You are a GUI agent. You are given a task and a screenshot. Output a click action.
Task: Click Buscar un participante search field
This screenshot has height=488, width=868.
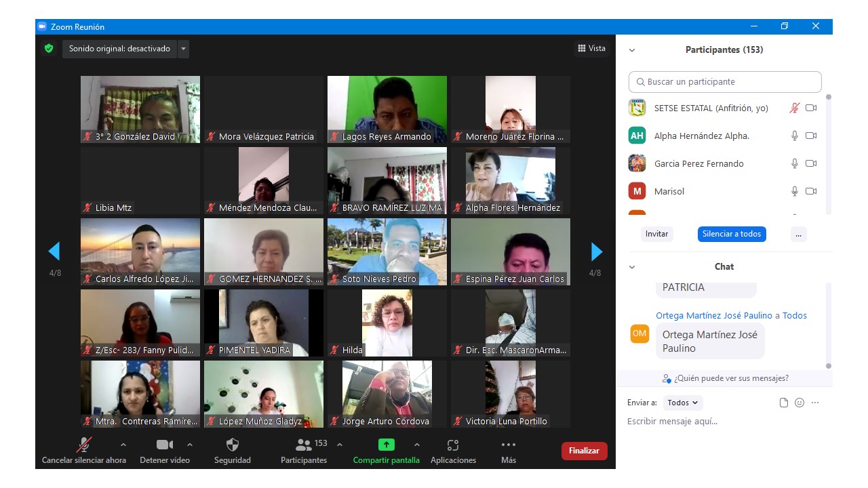(725, 82)
